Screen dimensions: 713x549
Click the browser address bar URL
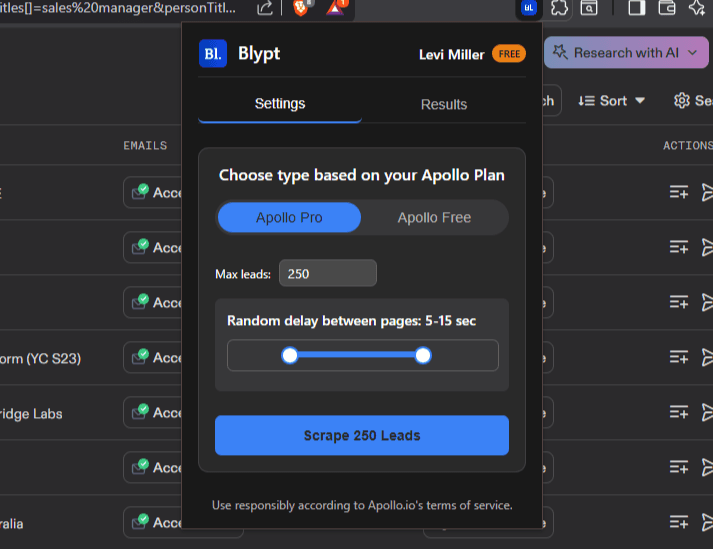(x=118, y=8)
